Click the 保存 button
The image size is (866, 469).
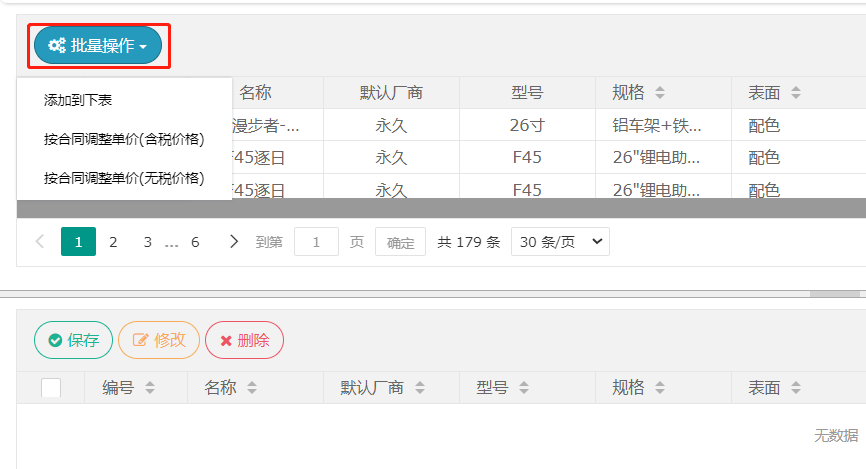point(73,340)
